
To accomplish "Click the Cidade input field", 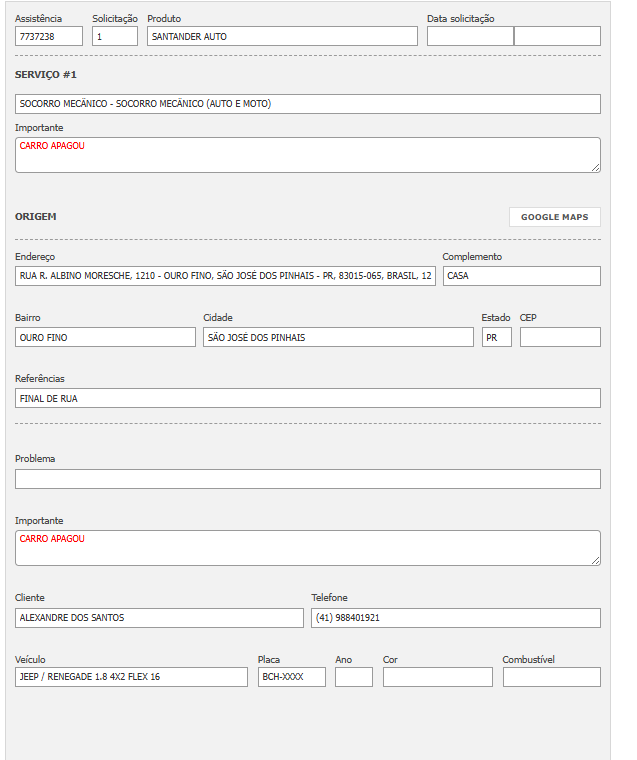I will [x=337, y=337].
